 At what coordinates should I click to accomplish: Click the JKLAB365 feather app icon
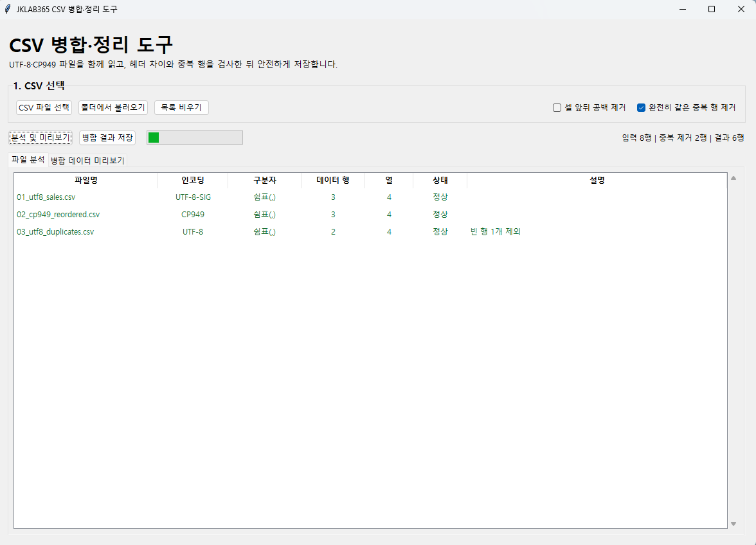click(x=7, y=9)
